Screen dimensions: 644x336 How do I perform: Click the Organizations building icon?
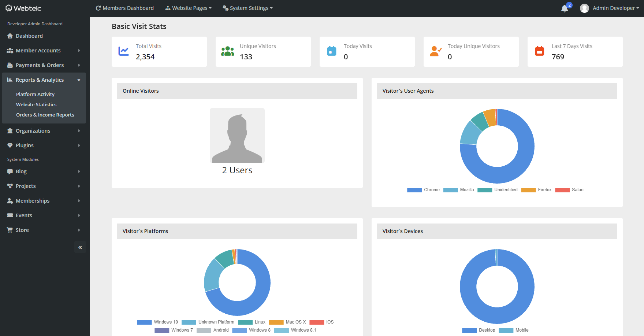tap(10, 131)
